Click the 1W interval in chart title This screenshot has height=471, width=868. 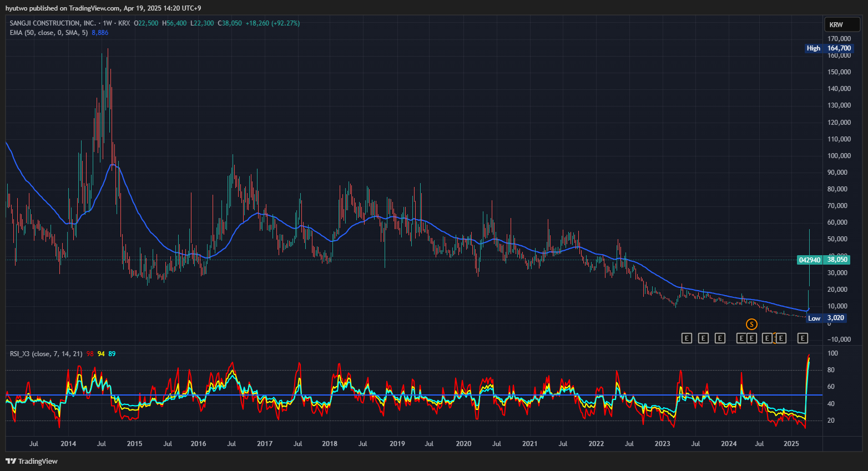pos(108,23)
